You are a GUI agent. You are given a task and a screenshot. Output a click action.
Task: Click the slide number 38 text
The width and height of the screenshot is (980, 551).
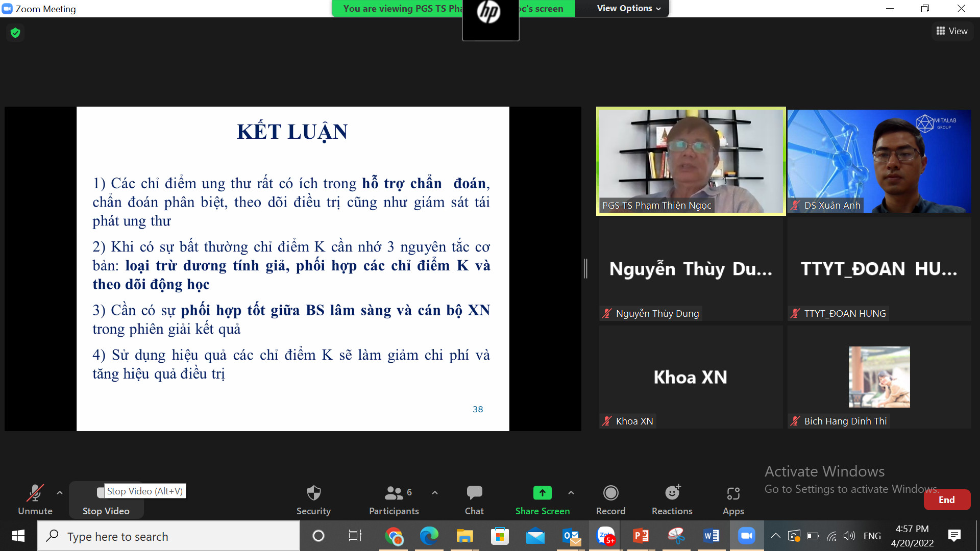coord(478,409)
